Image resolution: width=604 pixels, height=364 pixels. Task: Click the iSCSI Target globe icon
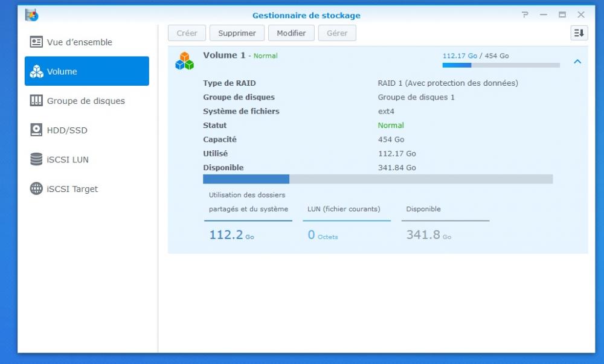click(36, 189)
